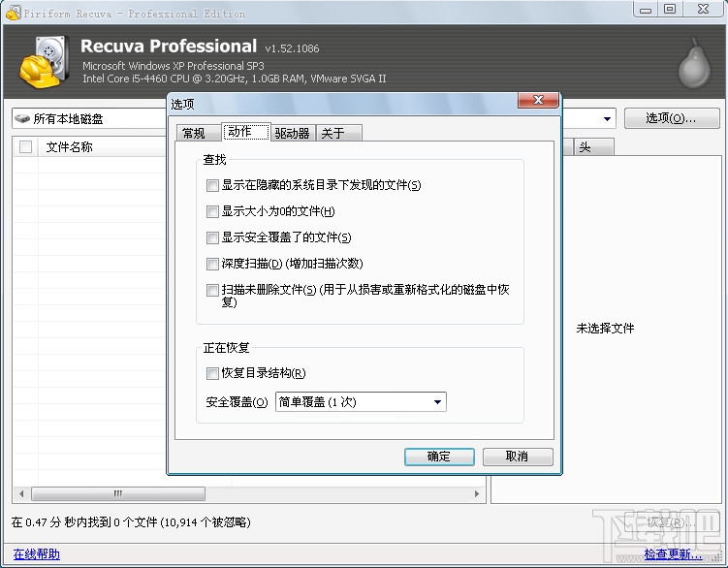Screen dimensions: 728x568
Task: Minimize the Recuva main window
Action: tap(646, 9)
